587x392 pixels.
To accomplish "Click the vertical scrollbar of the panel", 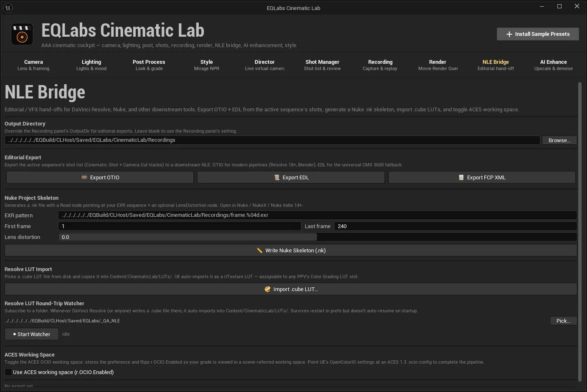I will [x=579, y=231].
